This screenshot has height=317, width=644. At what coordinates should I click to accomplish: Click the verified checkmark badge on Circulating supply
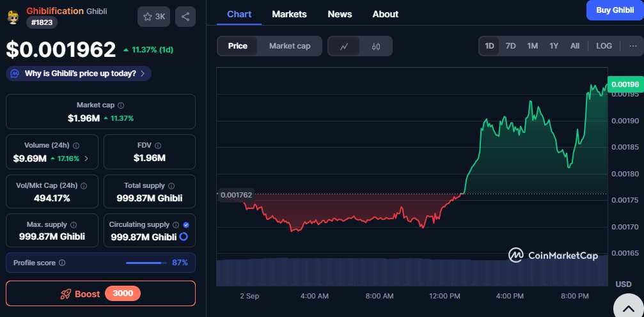[186, 224]
